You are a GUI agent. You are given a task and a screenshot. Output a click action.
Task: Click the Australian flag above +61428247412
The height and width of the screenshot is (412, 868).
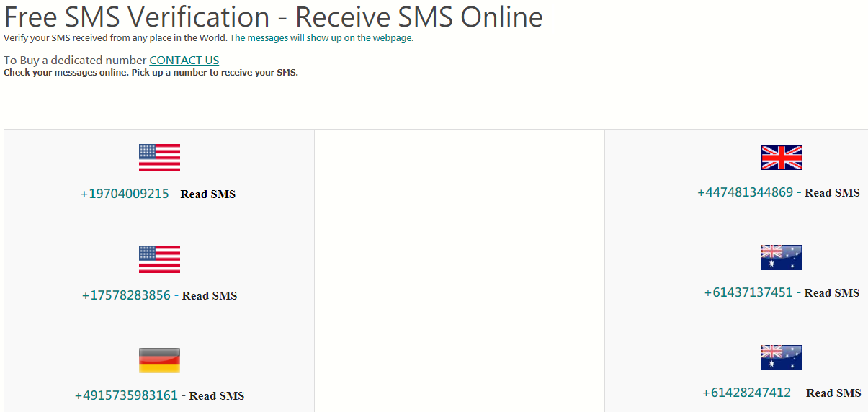782,357
